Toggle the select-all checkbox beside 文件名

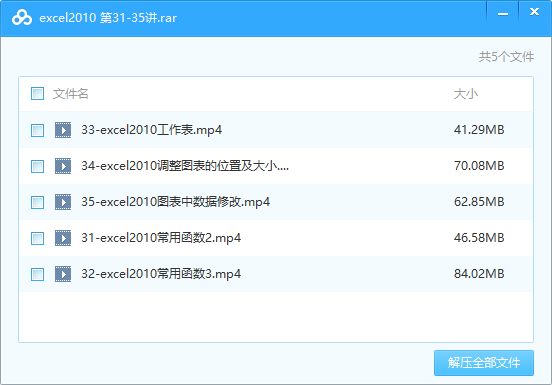(37, 94)
